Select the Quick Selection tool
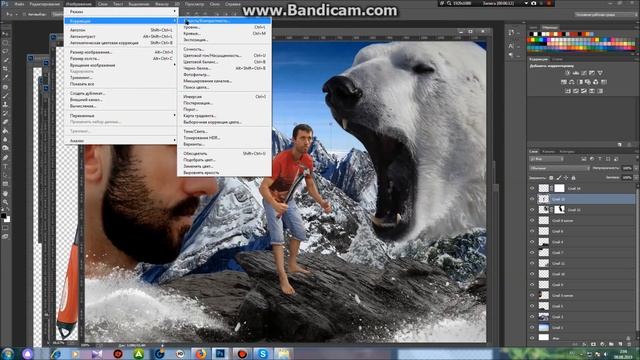 point(5,60)
